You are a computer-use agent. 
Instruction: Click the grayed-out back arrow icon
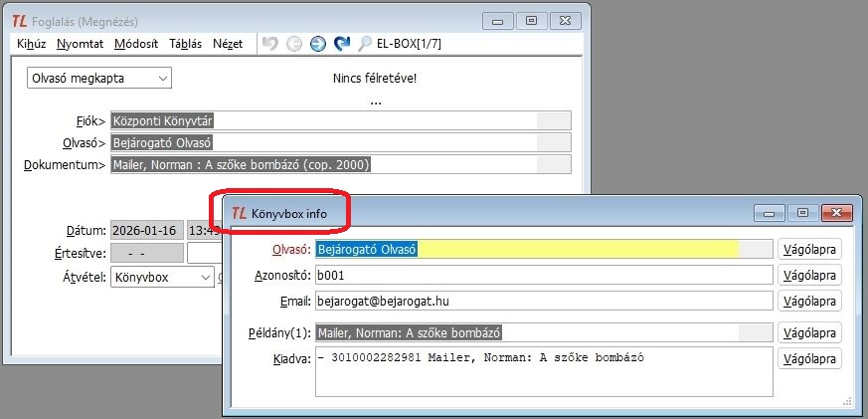(293, 44)
